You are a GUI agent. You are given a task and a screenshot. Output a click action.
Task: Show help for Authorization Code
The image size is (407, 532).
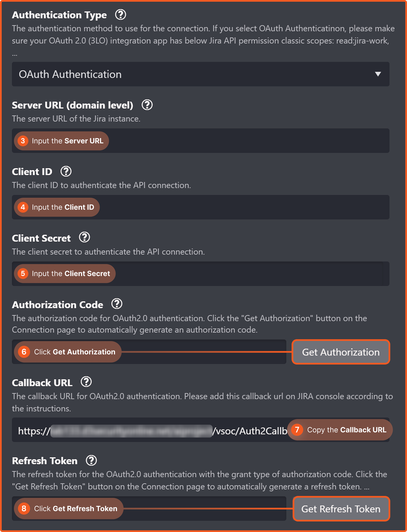(117, 304)
